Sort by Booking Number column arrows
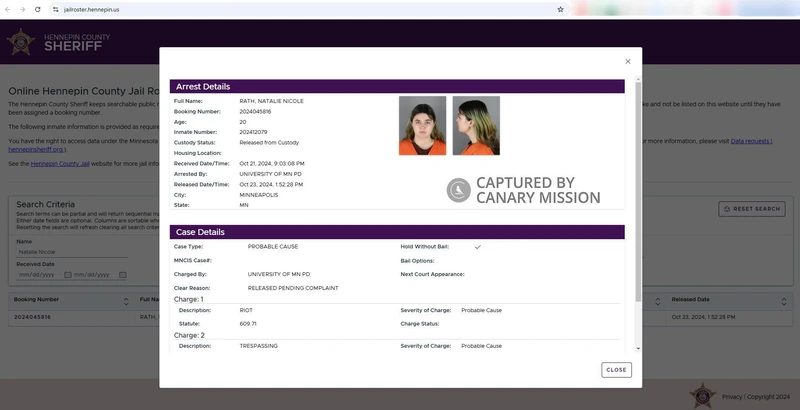Image resolution: width=800 pixels, height=410 pixels. (126, 302)
